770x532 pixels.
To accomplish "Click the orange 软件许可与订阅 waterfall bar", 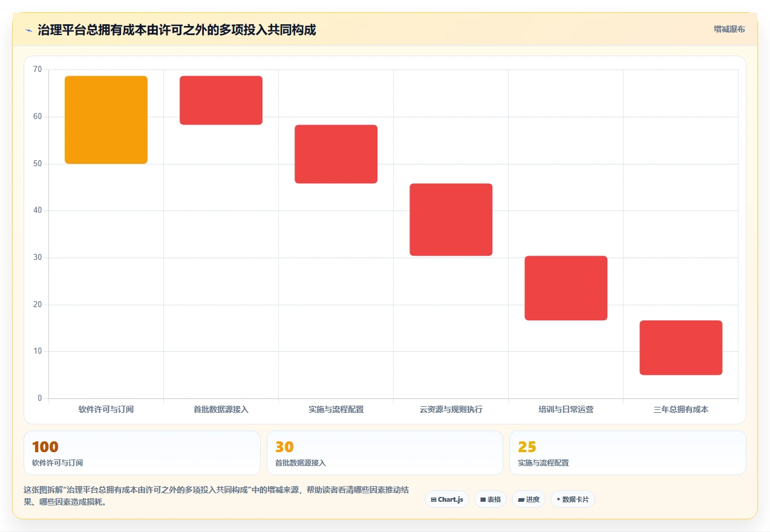I will (x=106, y=120).
